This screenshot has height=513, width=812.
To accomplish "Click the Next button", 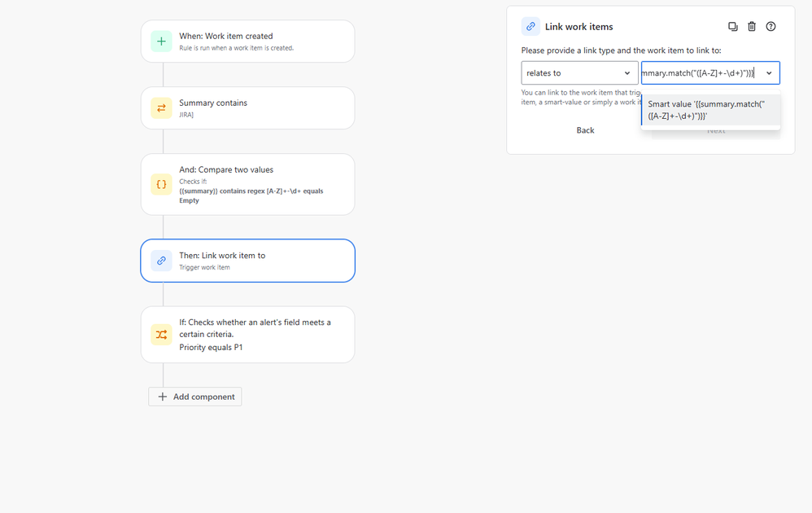I will 714,129.
